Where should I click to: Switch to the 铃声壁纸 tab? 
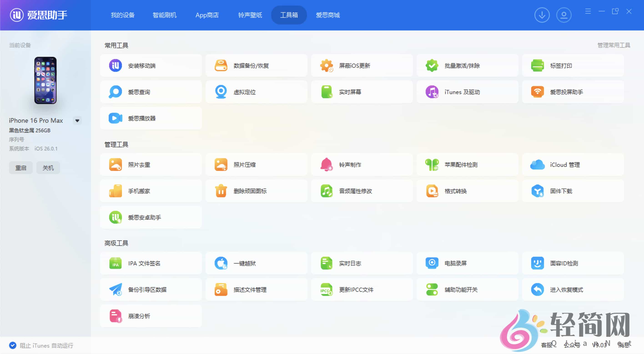click(250, 15)
